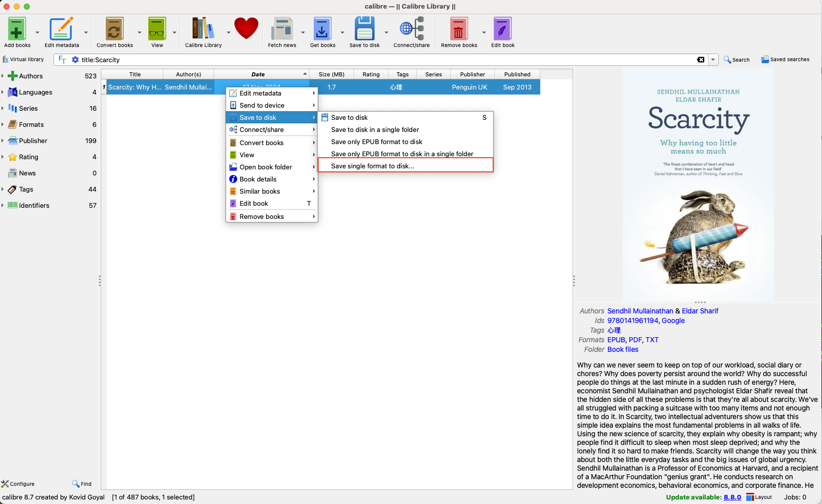Click the Add books toolbar icon
Image resolution: width=822 pixels, height=504 pixels.
pyautogui.click(x=17, y=29)
